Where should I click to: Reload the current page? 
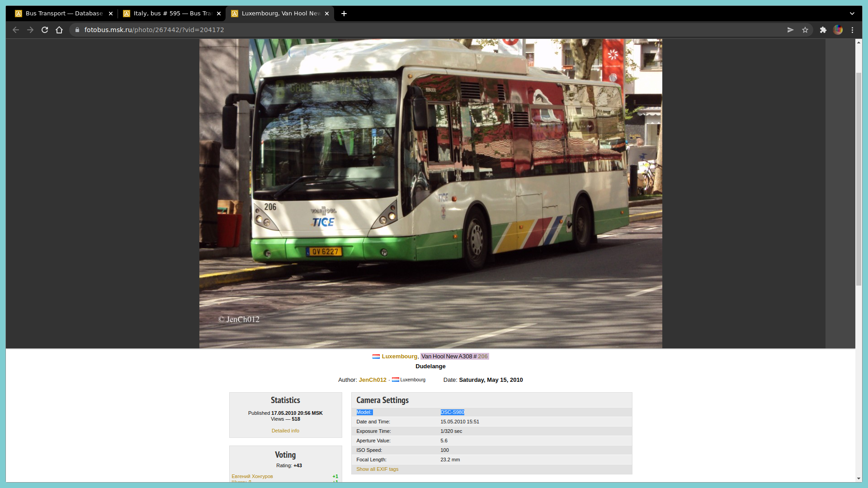click(x=45, y=30)
